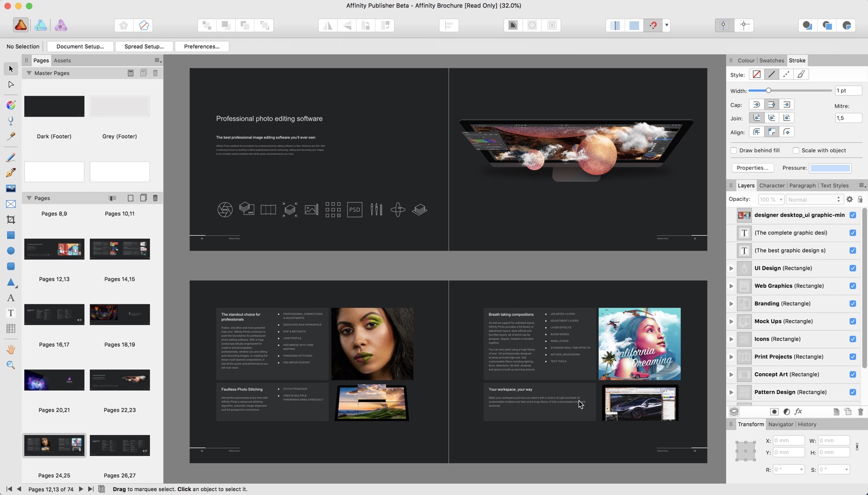
Task: Select the Ellipse shape tool
Action: coord(11,251)
